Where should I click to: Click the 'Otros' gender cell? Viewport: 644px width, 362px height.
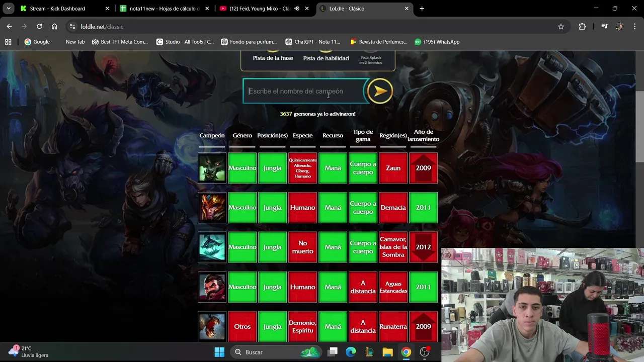[x=242, y=326]
